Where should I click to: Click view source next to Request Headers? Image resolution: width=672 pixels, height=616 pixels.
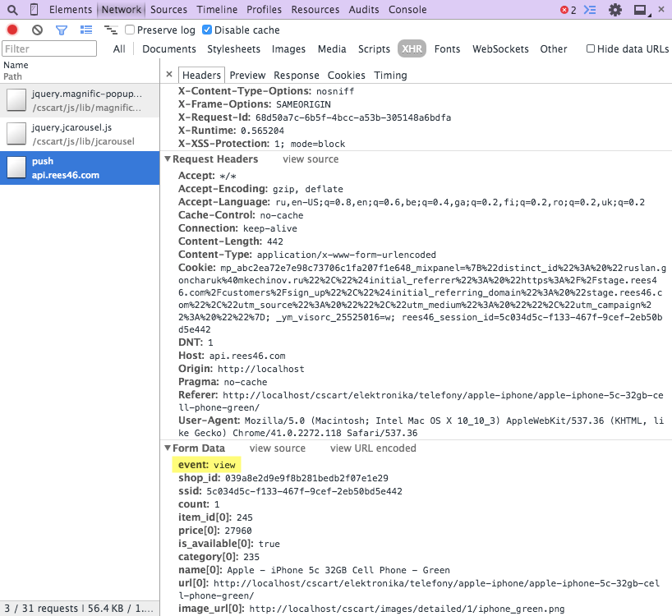pos(311,159)
